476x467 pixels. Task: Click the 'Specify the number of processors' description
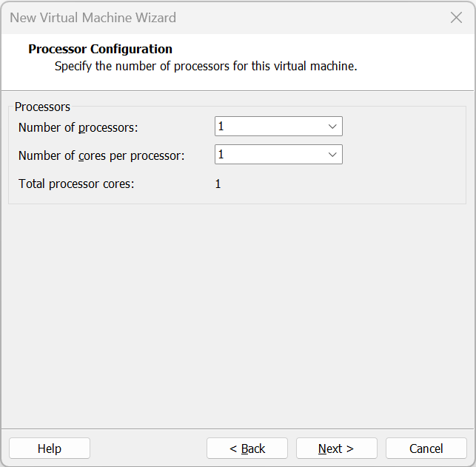pos(206,66)
